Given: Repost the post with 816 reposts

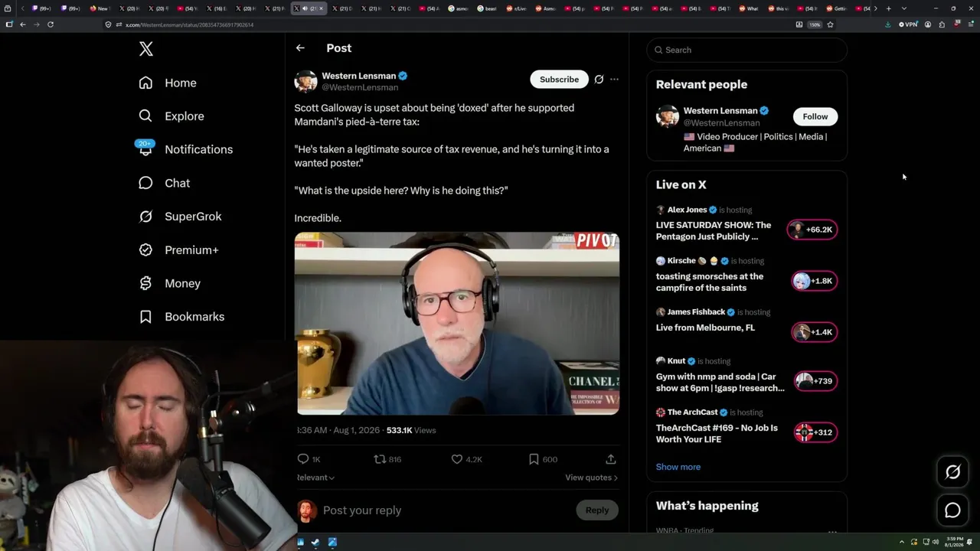Looking at the screenshot, I should tap(379, 459).
